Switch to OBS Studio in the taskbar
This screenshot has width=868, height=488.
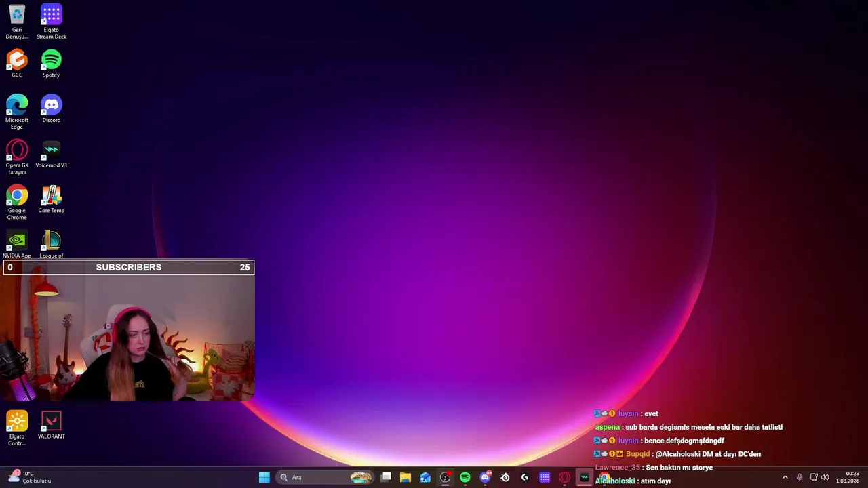[445, 477]
